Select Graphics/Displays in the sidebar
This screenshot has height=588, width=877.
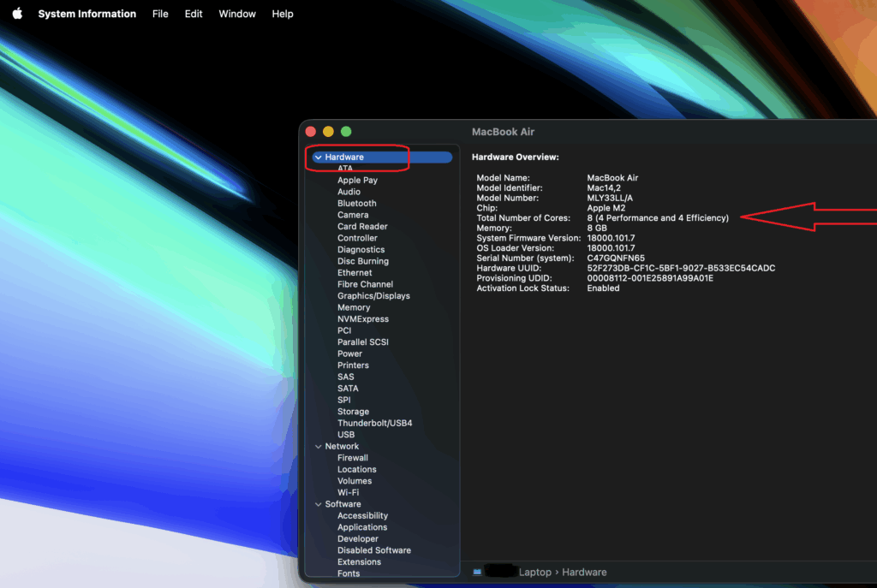coord(373,295)
